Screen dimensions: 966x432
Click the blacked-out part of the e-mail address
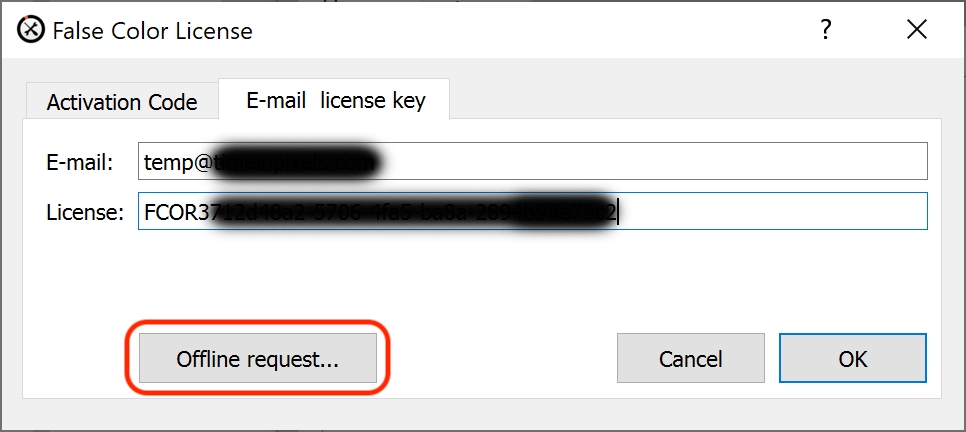pos(294,162)
